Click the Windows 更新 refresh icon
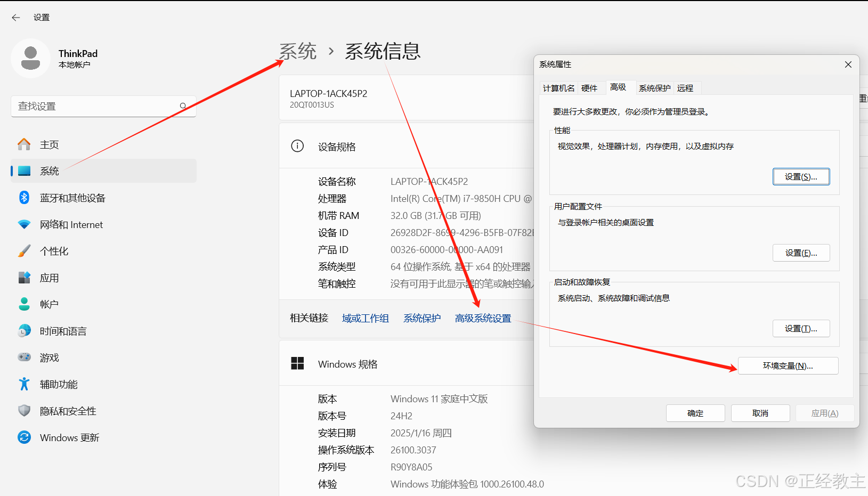Viewport: 868px width, 496px height. point(25,437)
